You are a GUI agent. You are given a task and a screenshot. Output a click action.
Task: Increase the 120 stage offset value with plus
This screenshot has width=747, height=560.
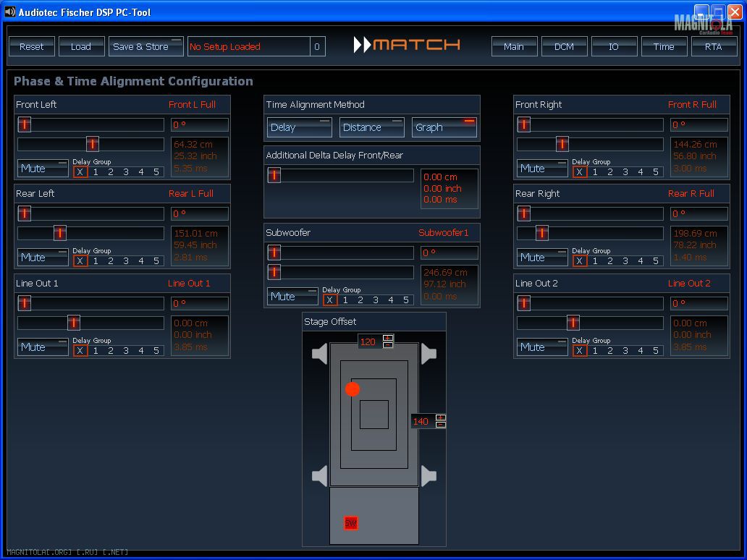pos(388,339)
